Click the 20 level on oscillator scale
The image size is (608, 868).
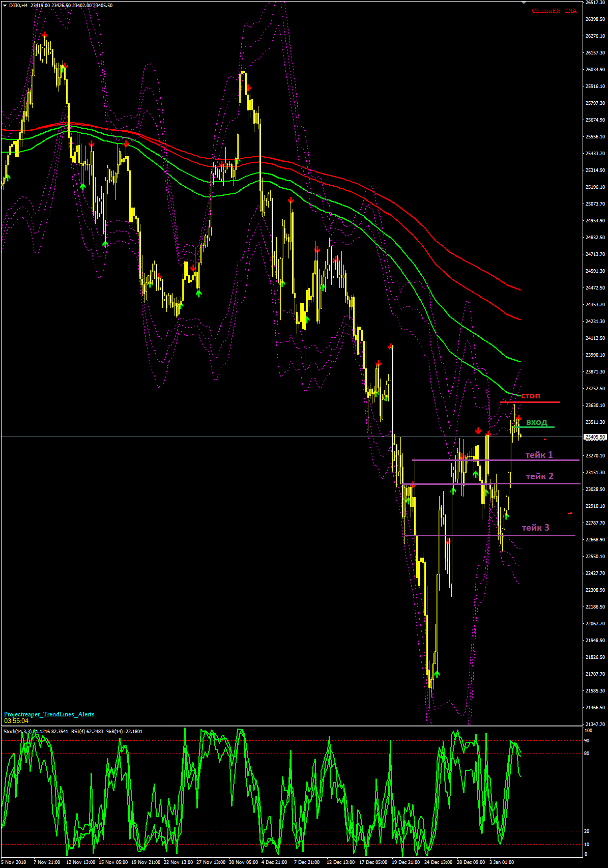[x=587, y=831]
